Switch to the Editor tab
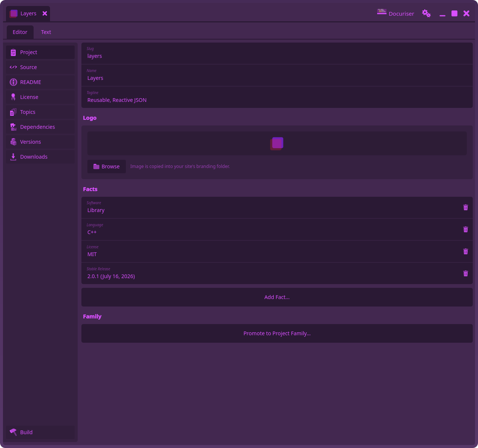Viewport: 478px width, 448px height. point(20,32)
